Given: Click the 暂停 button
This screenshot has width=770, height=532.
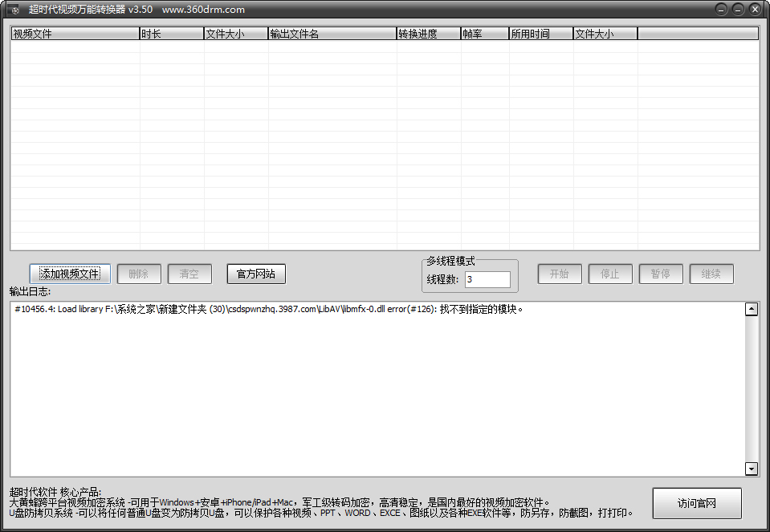Looking at the screenshot, I should point(661,274).
